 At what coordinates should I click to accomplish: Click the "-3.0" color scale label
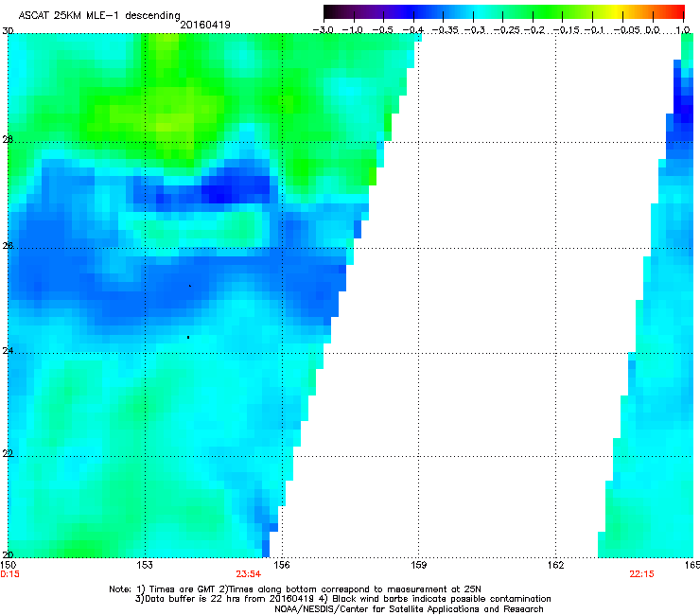pyautogui.click(x=323, y=30)
